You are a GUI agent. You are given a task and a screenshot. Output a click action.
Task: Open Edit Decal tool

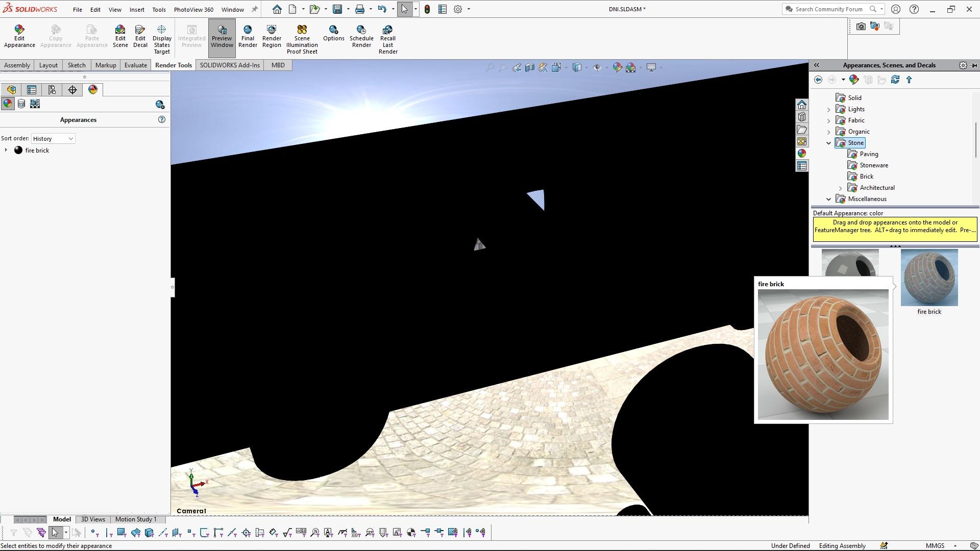[140, 36]
